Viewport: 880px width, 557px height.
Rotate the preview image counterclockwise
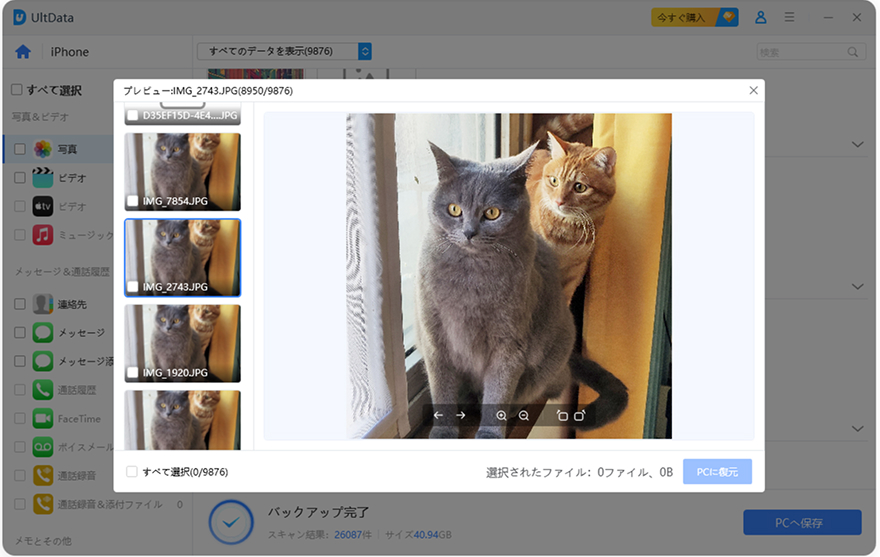click(562, 416)
